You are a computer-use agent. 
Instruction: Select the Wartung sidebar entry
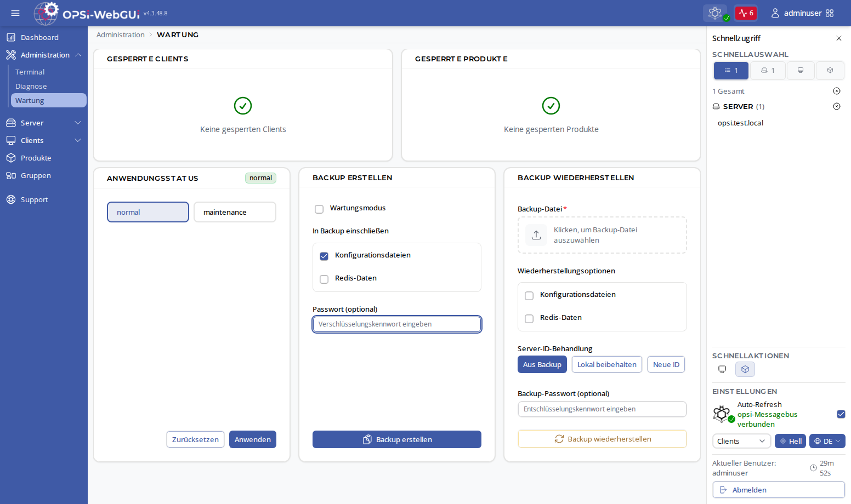pyautogui.click(x=48, y=100)
